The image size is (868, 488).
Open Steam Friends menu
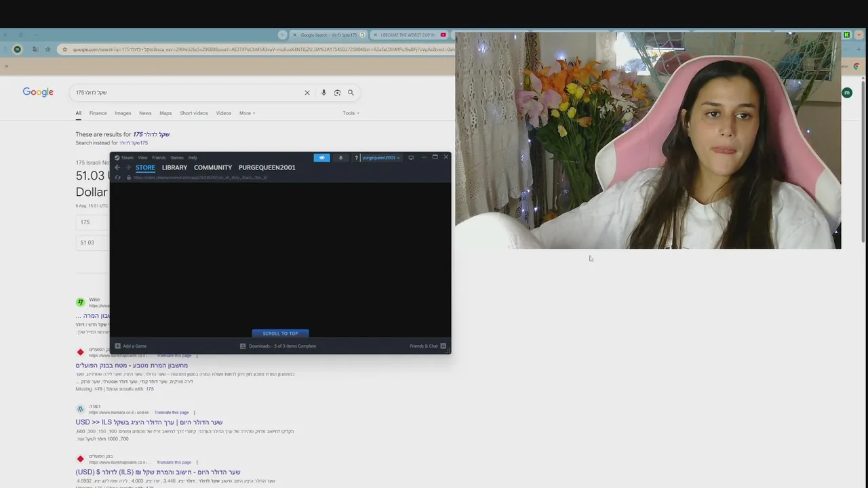click(x=159, y=157)
